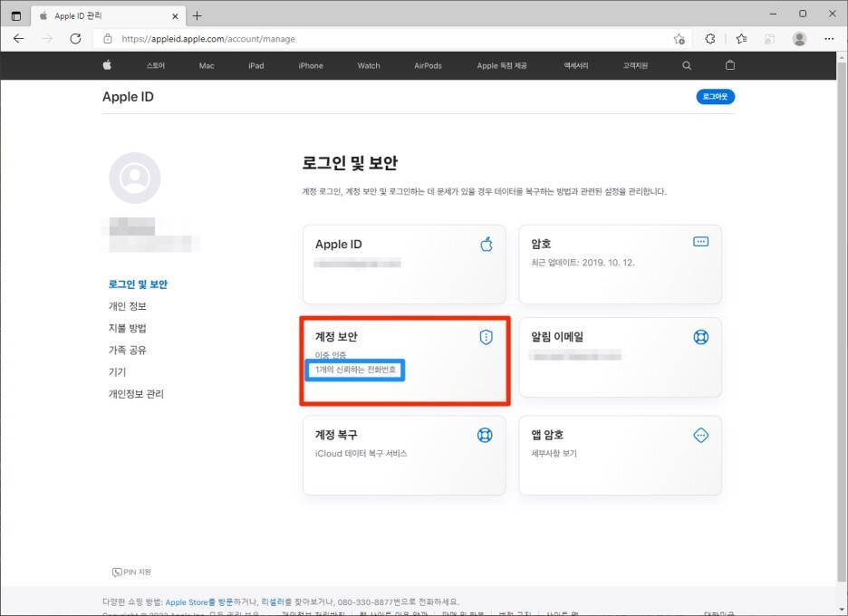Open browser settings three-dot menu
Image resolution: width=848 pixels, height=616 pixels.
829,38
